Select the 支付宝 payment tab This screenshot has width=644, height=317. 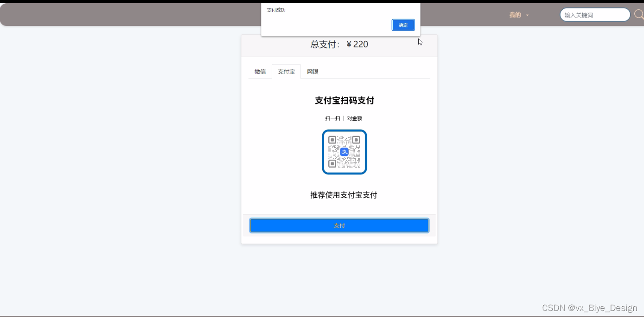pyautogui.click(x=286, y=71)
